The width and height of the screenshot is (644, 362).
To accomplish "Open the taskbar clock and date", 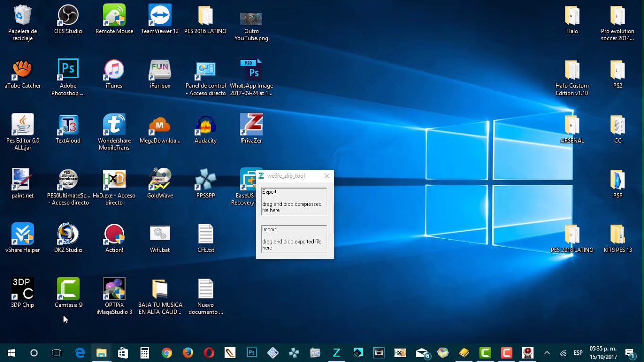I will (603, 353).
